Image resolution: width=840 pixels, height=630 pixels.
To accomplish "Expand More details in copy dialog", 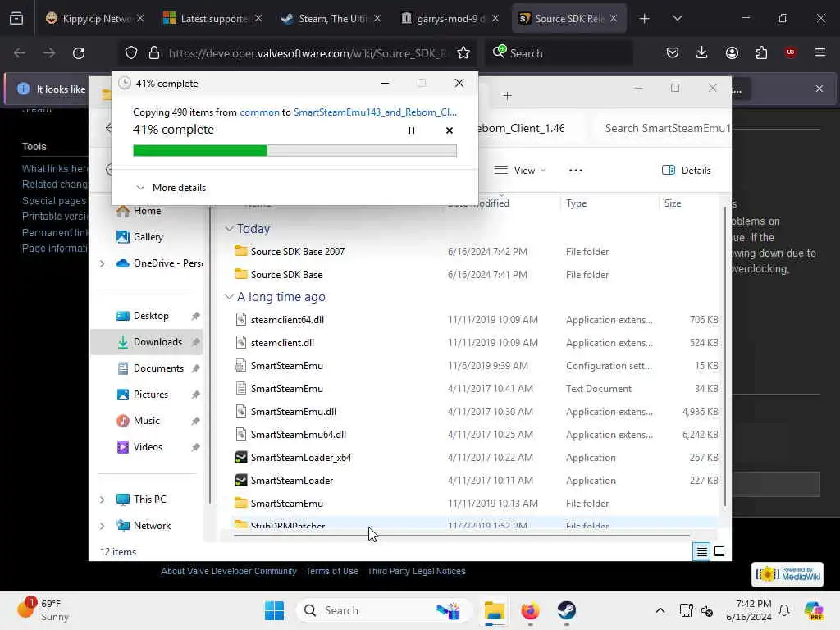I will pos(171,188).
